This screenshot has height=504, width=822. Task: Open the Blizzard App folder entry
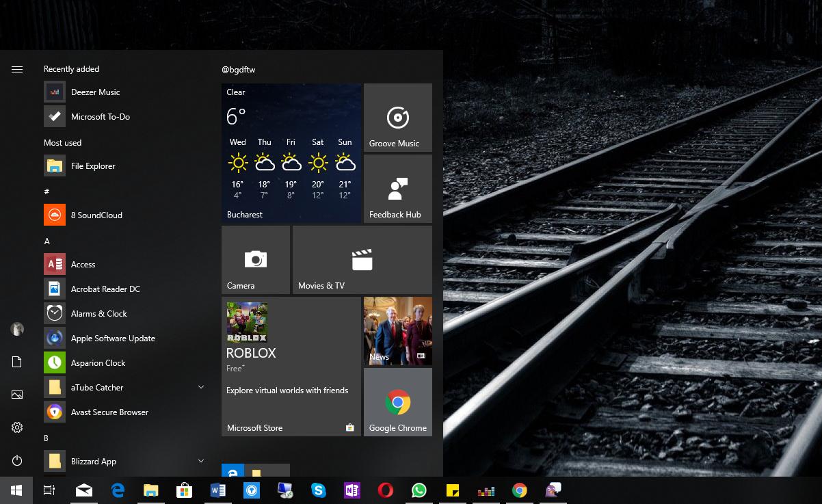coord(126,461)
